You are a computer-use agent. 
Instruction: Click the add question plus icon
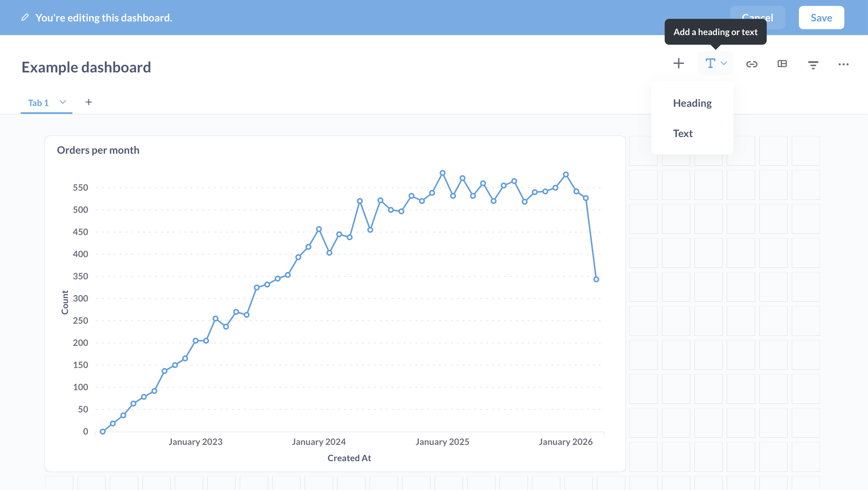coord(678,64)
